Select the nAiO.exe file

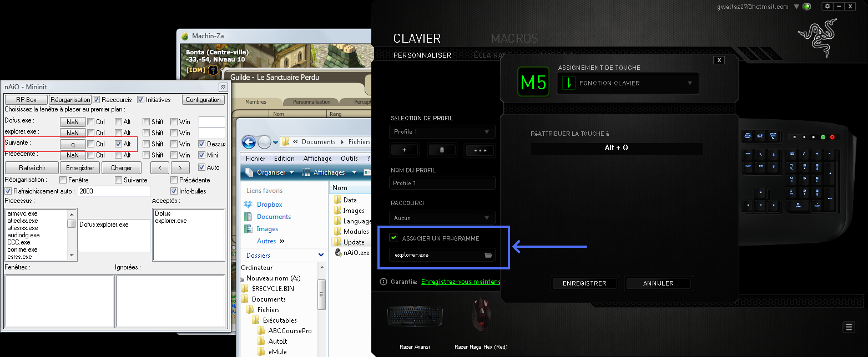(x=351, y=253)
